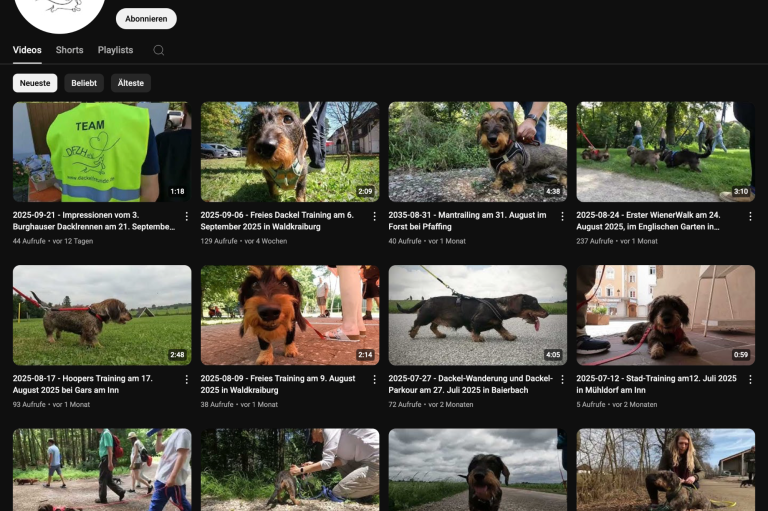Switch to the Videos tab
Image resolution: width=768 pixels, height=511 pixels.
point(27,50)
